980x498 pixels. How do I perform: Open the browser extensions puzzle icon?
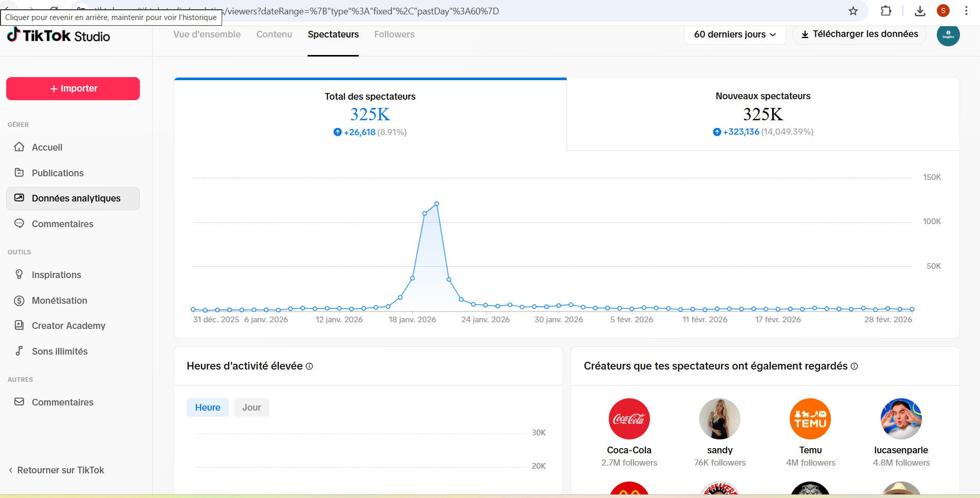[885, 11]
